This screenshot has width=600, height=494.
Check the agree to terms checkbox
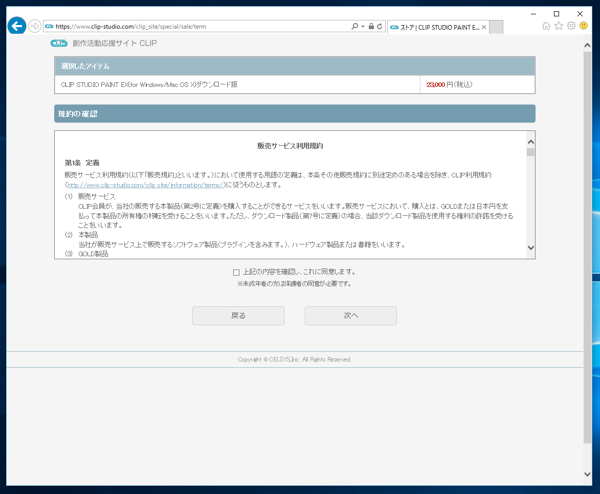coord(236,272)
